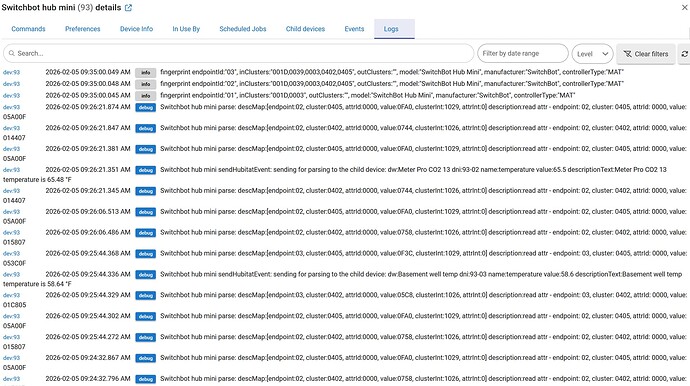The height and width of the screenshot is (386, 690).
Task: Open dev:93 link at 09:35:00.048 AM
Action: point(11,84)
